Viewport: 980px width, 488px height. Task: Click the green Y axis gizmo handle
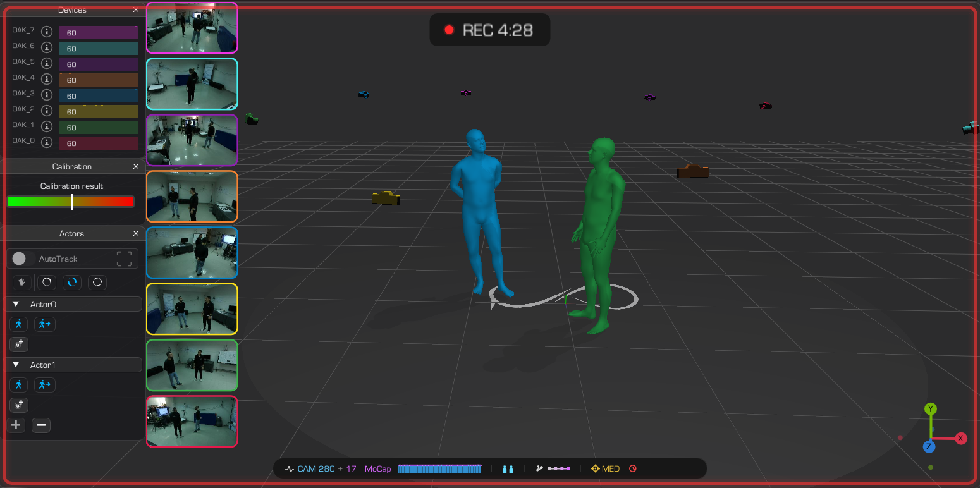tap(931, 409)
